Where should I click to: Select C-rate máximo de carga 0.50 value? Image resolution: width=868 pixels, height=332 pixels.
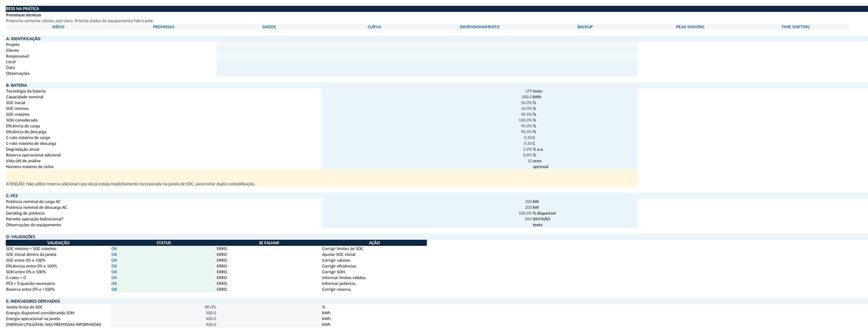pos(528,138)
